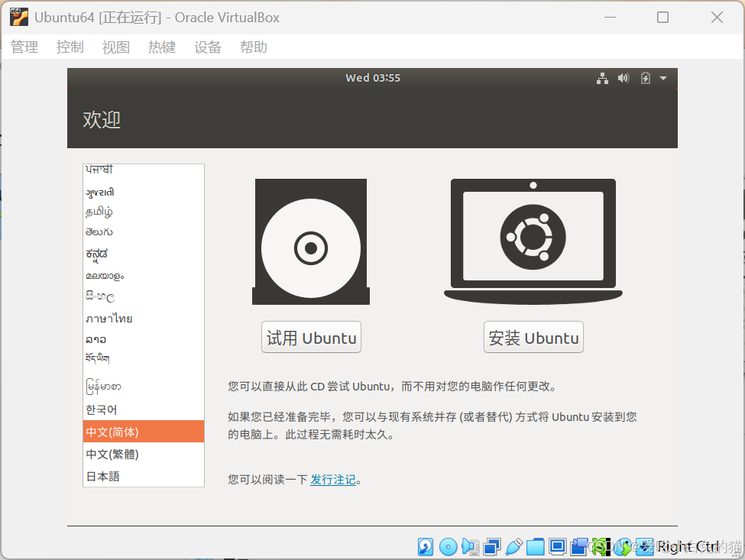This screenshot has height=560, width=745.
Task: Open the 视图 menu
Action: point(116,47)
